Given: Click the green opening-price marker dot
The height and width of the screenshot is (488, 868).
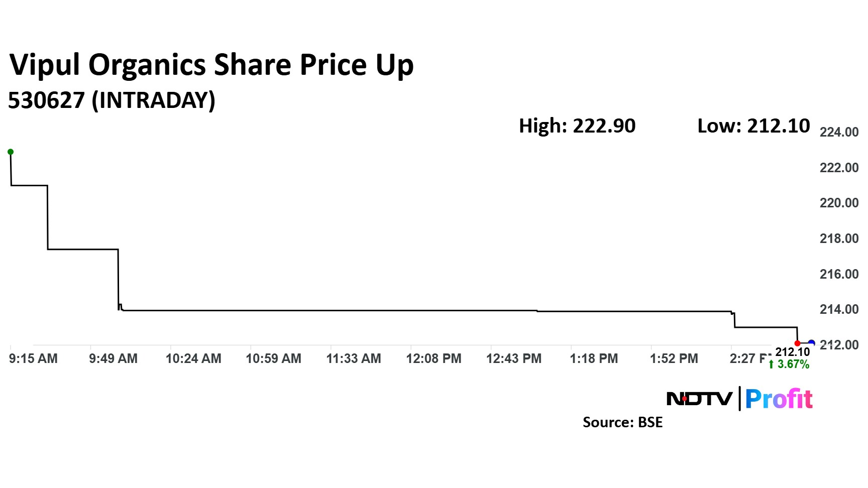Looking at the screenshot, I should tap(11, 152).
